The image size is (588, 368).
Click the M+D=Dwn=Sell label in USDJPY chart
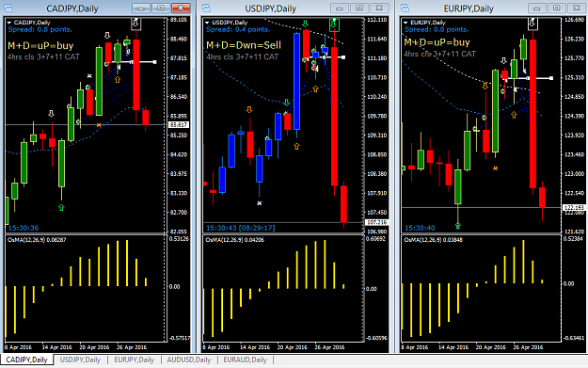(244, 45)
